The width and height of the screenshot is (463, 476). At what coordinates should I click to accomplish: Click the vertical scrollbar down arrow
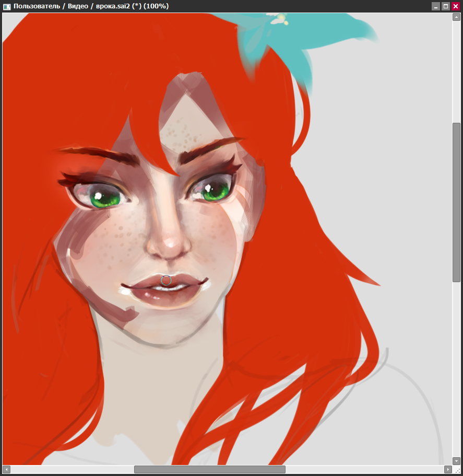[456, 461]
